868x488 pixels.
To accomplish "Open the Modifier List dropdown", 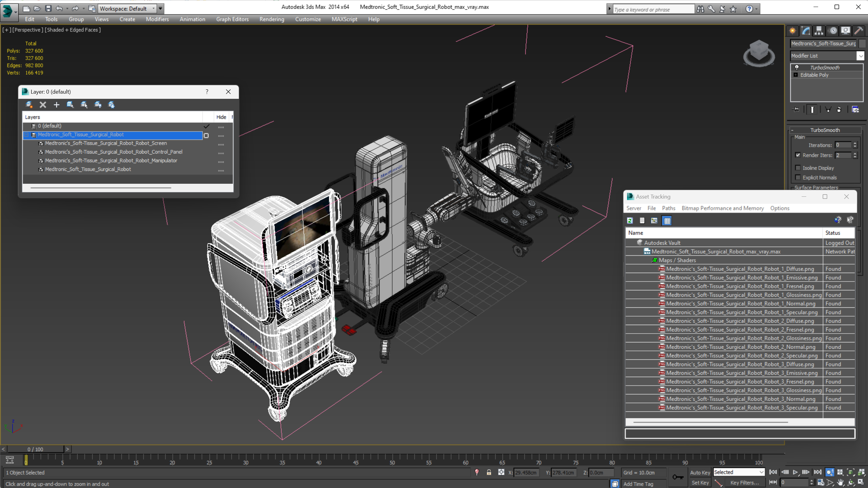I will tap(861, 56).
